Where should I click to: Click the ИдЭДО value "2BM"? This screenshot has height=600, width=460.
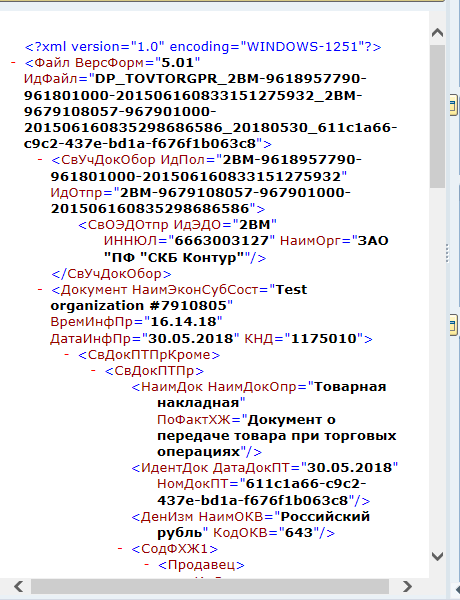coord(254,225)
